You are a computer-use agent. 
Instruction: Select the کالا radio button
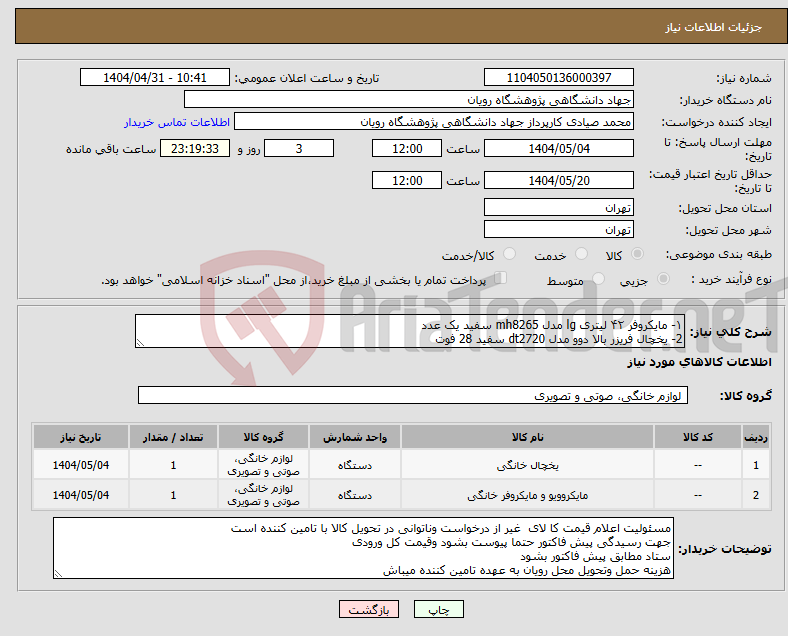point(637,254)
